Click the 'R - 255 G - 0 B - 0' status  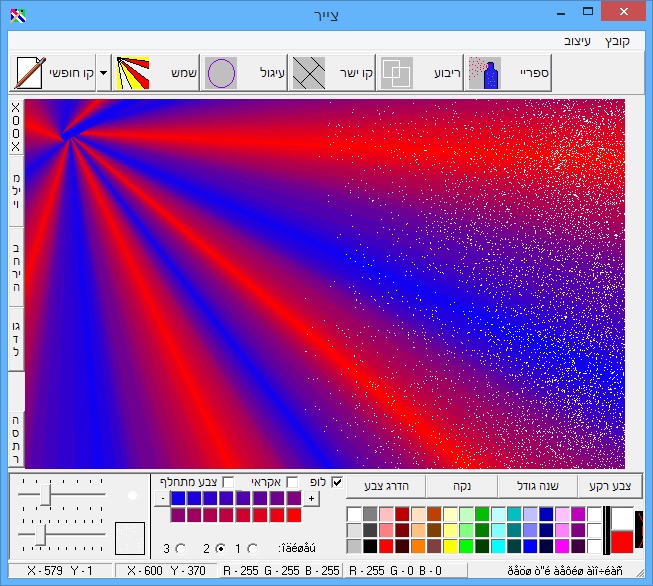pyautogui.click(x=405, y=571)
